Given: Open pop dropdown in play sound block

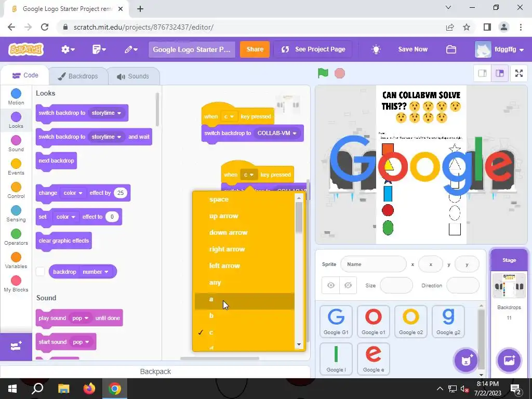Looking at the screenshot, I should pos(80,318).
